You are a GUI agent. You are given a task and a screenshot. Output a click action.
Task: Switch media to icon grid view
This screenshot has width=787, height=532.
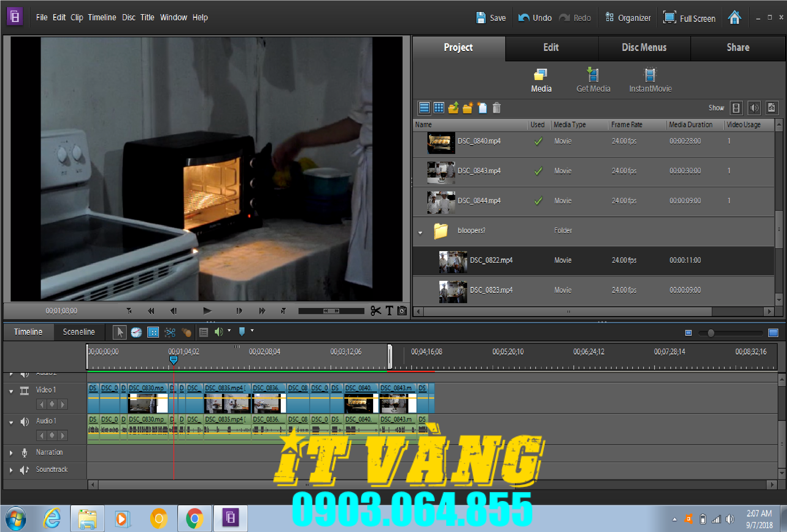pyautogui.click(x=438, y=108)
